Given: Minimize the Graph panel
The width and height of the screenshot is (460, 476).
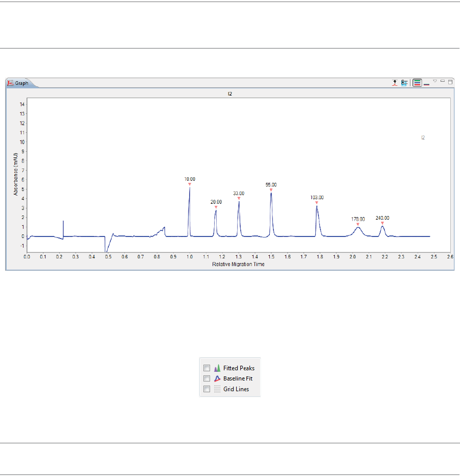Looking at the screenshot, I should (443, 81).
